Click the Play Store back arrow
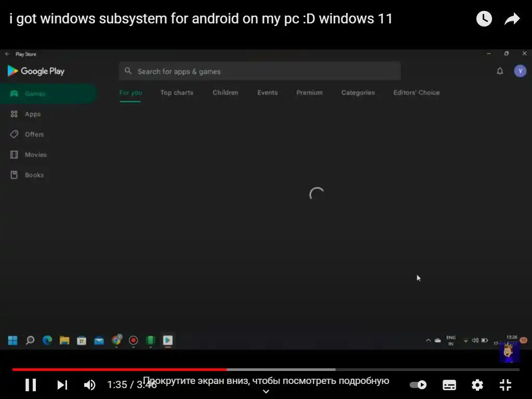This screenshot has height=399, width=532. (x=7, y=54)
